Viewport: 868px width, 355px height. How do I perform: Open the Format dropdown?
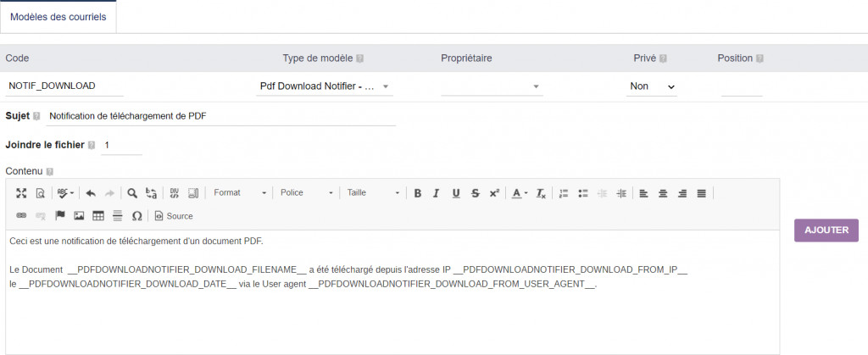click(x=240, y=193)
